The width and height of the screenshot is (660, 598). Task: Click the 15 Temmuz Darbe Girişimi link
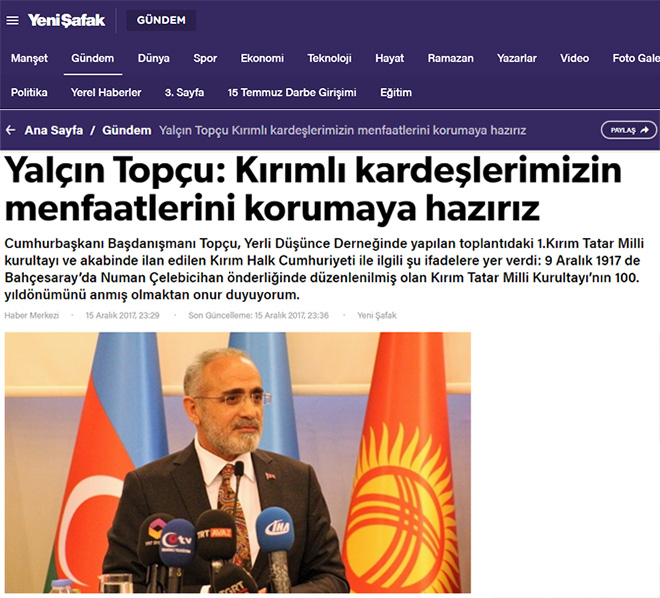292,93
